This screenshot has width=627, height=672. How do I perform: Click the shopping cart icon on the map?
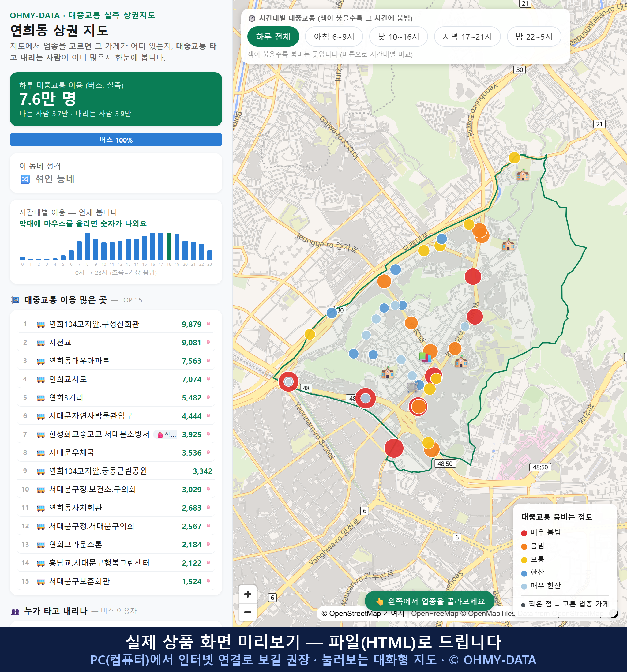click(413, 387)
